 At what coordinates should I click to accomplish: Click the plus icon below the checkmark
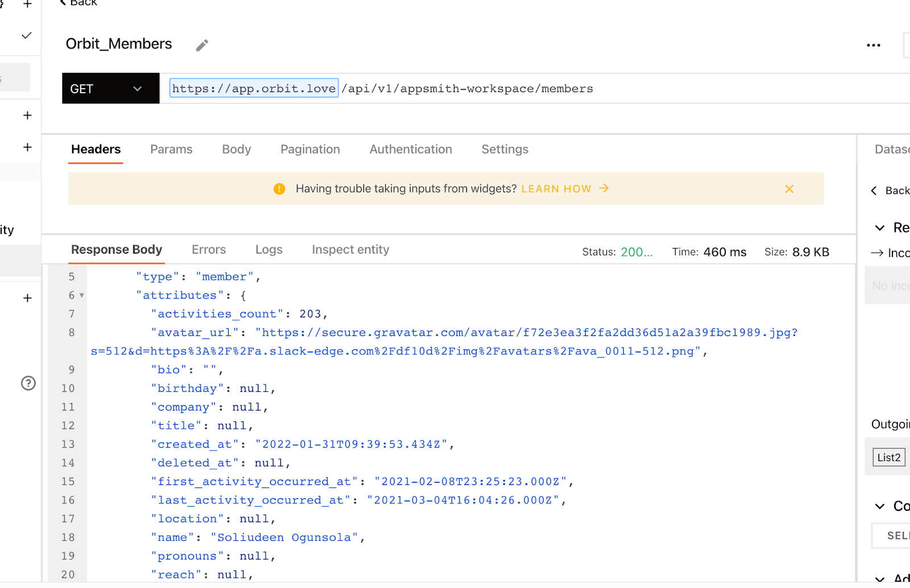[27, 115]
